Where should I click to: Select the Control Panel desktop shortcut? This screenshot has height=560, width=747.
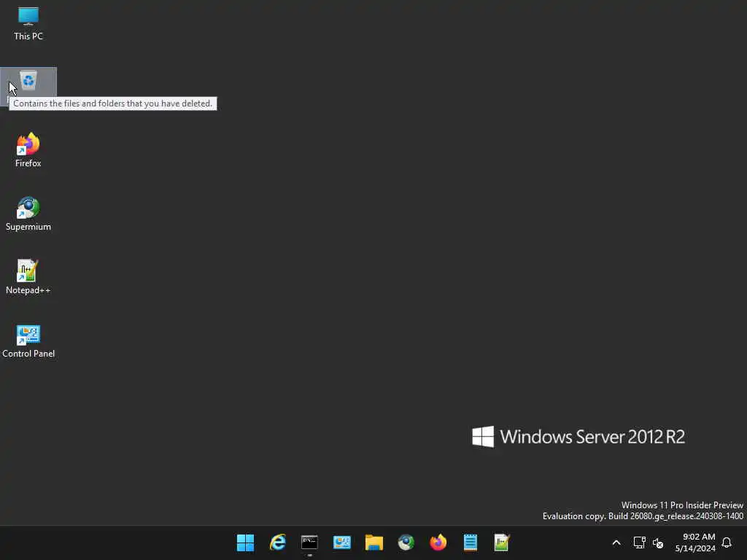28,341
